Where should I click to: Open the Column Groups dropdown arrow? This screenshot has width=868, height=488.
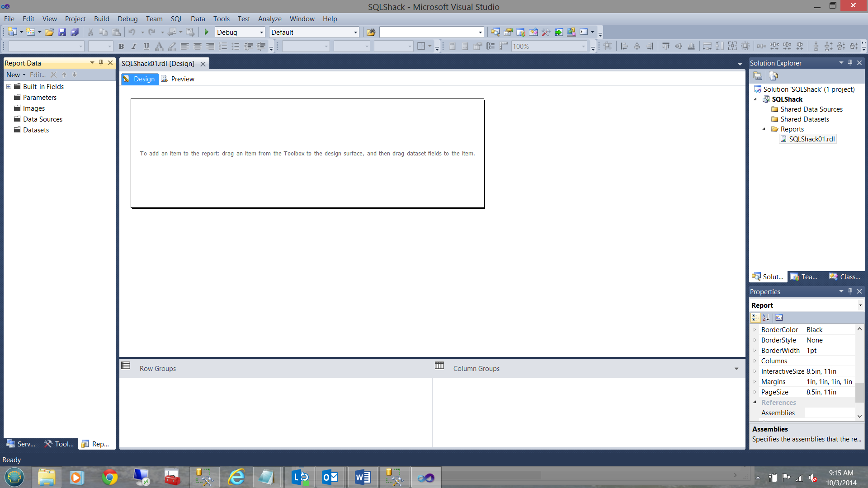tap(736, 369)
